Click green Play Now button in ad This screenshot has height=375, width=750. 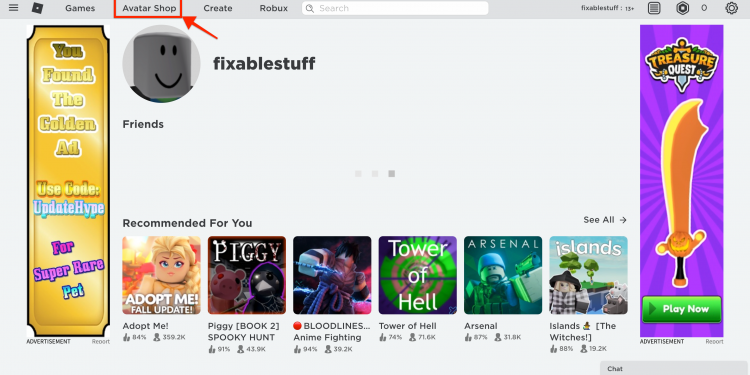click(682, 309)
